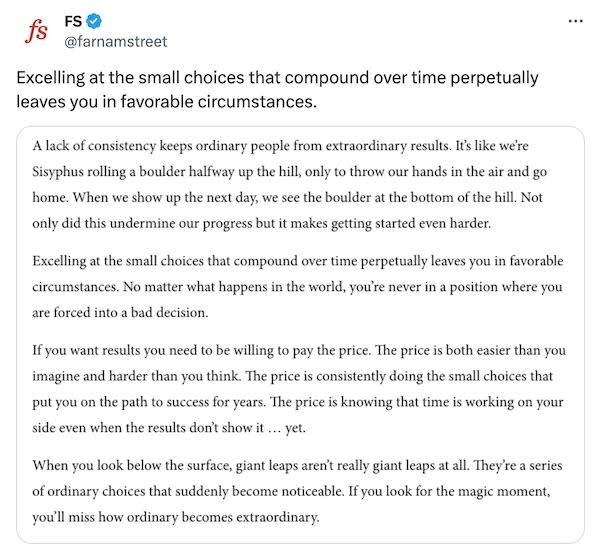
Task: Open the attached text image card
Action: click(300, 334)
